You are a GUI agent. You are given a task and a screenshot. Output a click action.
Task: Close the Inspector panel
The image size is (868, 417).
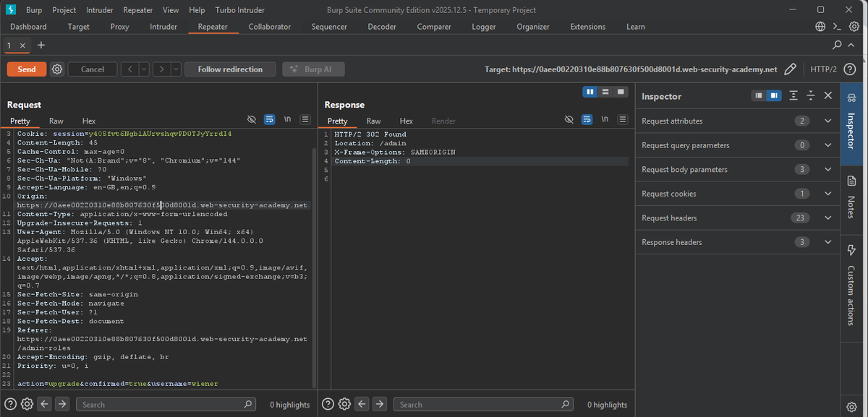click(x=828, y=95)
